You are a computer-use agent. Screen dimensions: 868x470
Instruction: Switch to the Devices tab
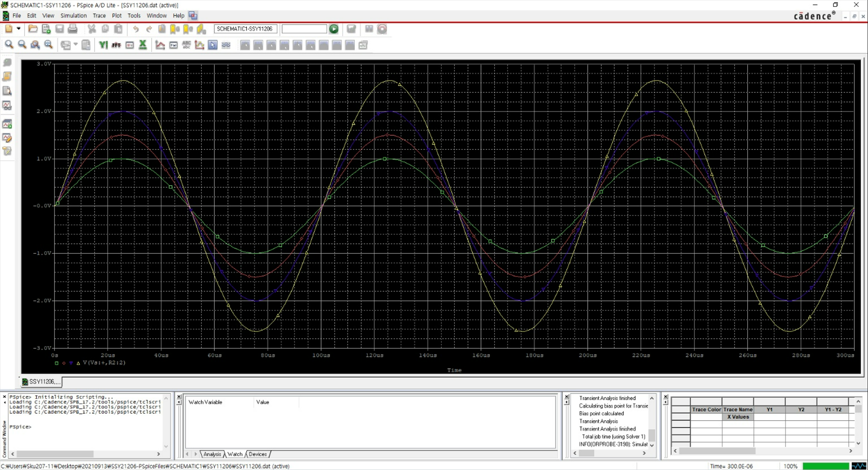tap(257, 454)
